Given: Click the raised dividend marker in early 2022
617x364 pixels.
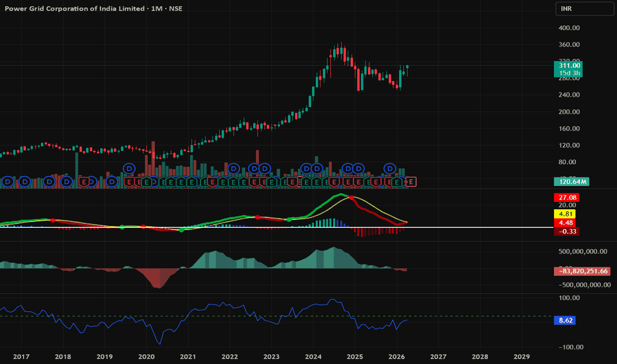Looking at the screenshot, I should [233, 169].
